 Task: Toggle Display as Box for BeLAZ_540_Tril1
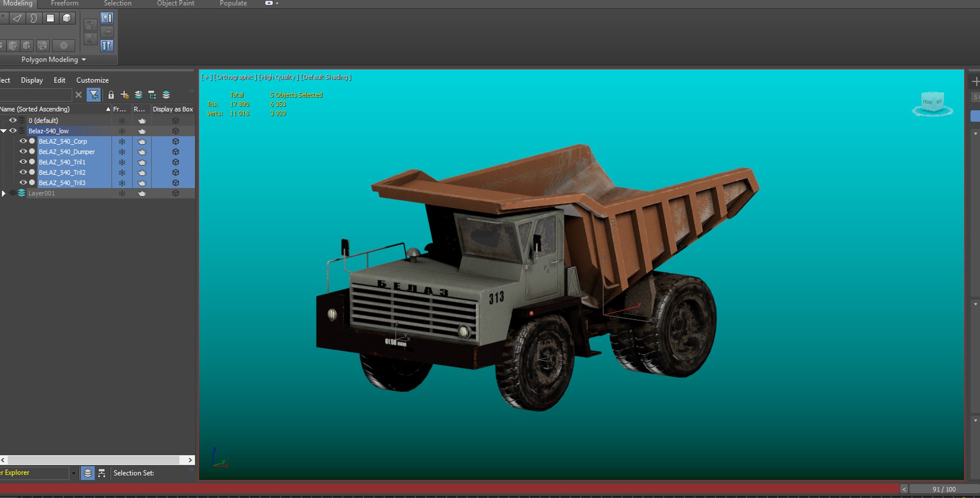click(x=176, y=162)
